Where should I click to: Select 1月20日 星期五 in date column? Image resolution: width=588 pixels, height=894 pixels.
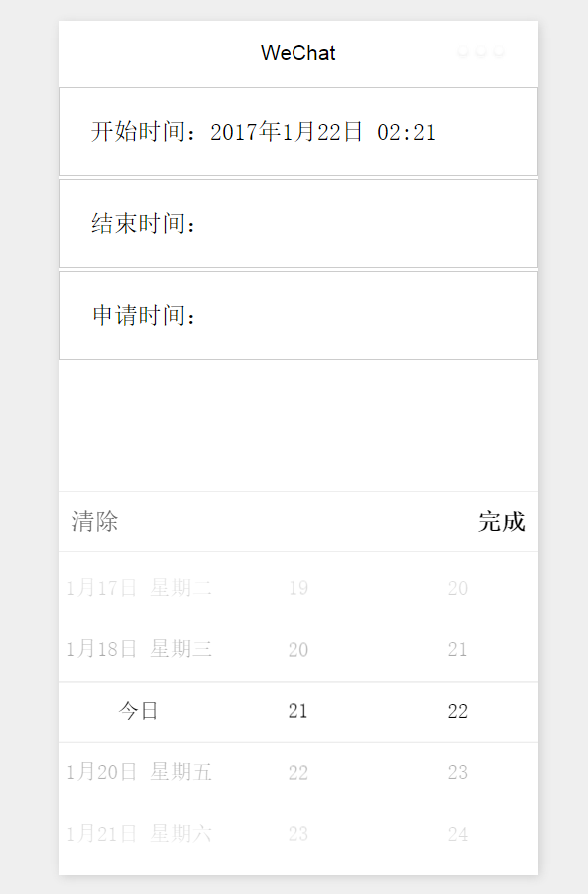click(139, 772)
